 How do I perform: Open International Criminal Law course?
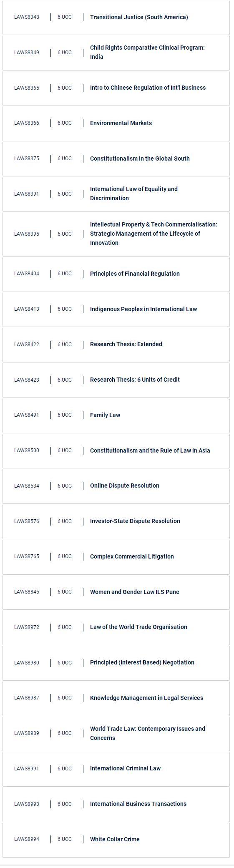click(x=116, y=769)
